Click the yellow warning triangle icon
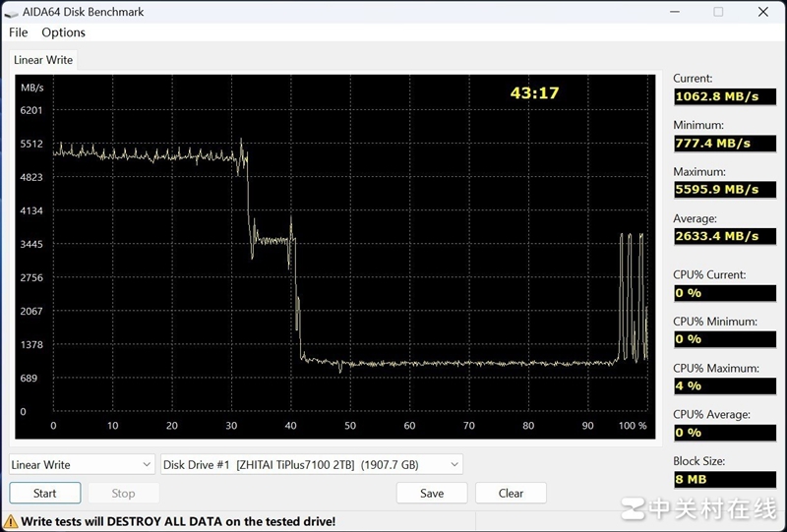 coord(10,521)
